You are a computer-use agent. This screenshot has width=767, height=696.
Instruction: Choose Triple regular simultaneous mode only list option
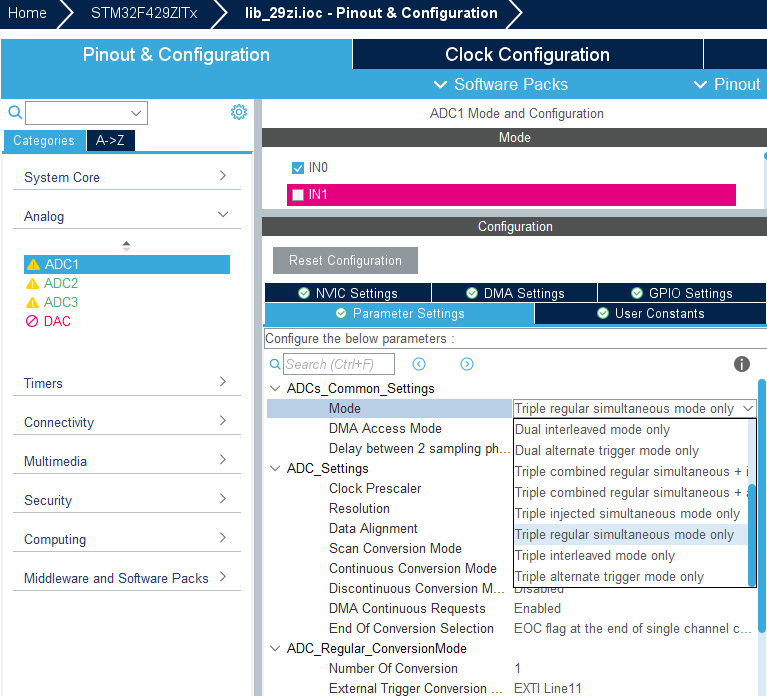[x=631, y=535]
